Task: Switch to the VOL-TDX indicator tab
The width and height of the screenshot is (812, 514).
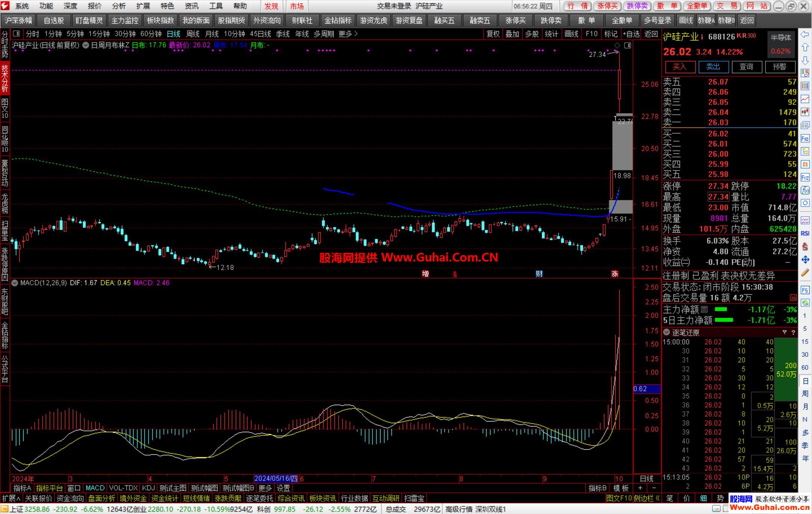Action: click(123, 488)
